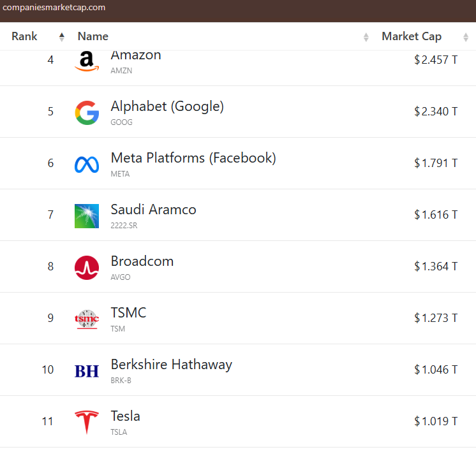476x452 pixels.
Task: Open the Tesla company link
Action: [x=125, y=416]
